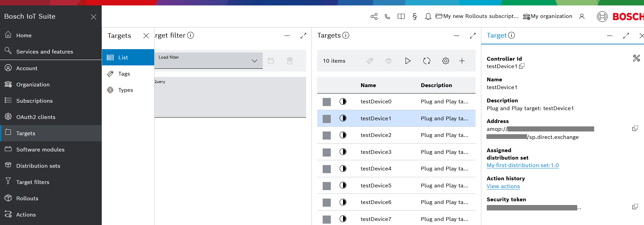Viewport: 644px width, 225px height.
Task: Open notifications bell icon
Action: (428, 16)
